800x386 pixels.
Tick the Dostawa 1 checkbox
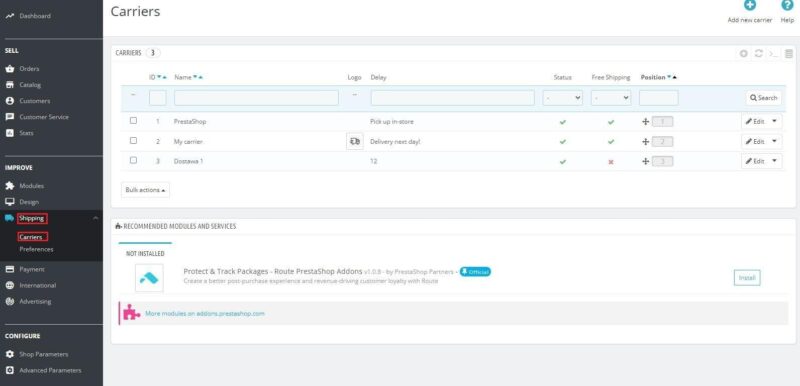coord(133,160)
